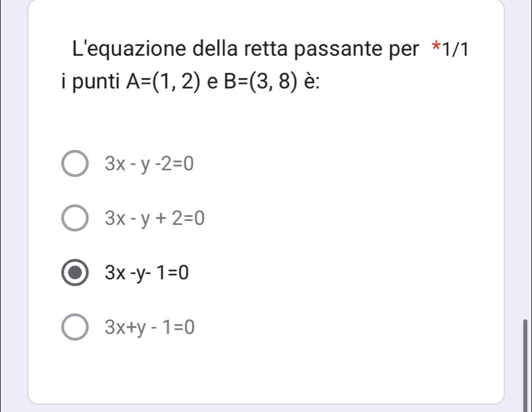Click the answer label 3x -y- 1=0
The image size is (532, 412).
pos(145,274)
